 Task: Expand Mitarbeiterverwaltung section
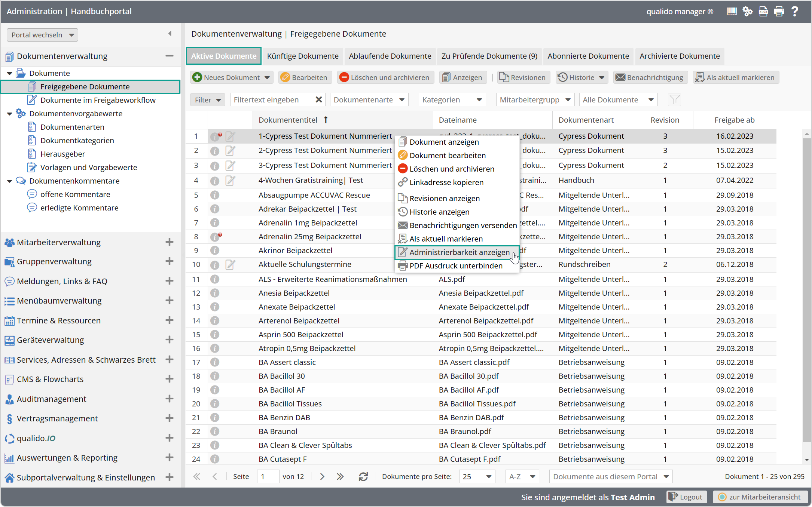(170, 242)
